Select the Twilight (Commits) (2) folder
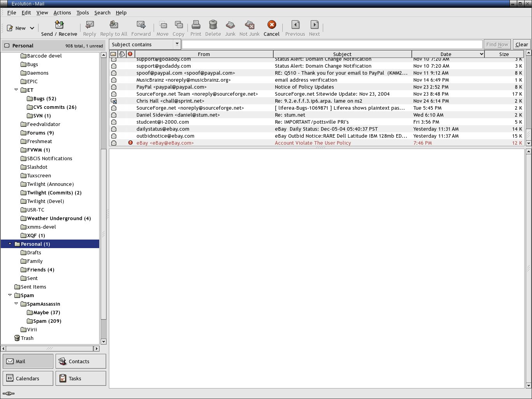532x399 pixels. (x=51, y=192)
